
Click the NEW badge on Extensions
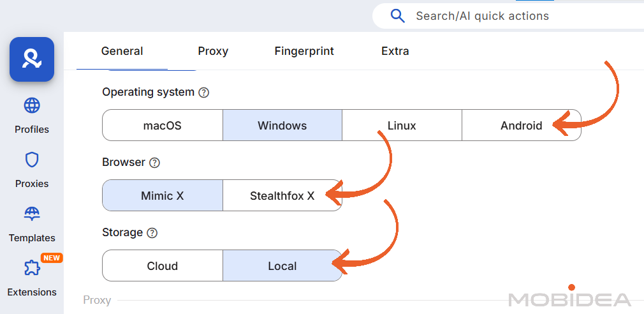pos(52,258)
